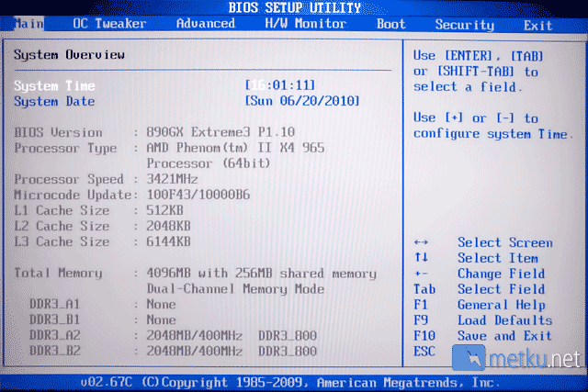
Task: Switch to the Exit tab
Action: [537, 26]
